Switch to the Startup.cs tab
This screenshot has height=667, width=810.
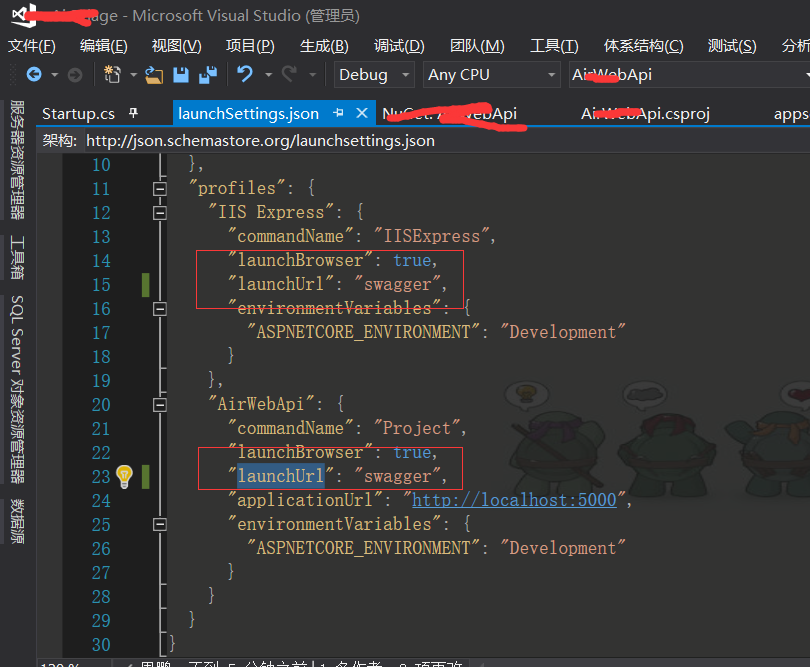coord(79,114)
